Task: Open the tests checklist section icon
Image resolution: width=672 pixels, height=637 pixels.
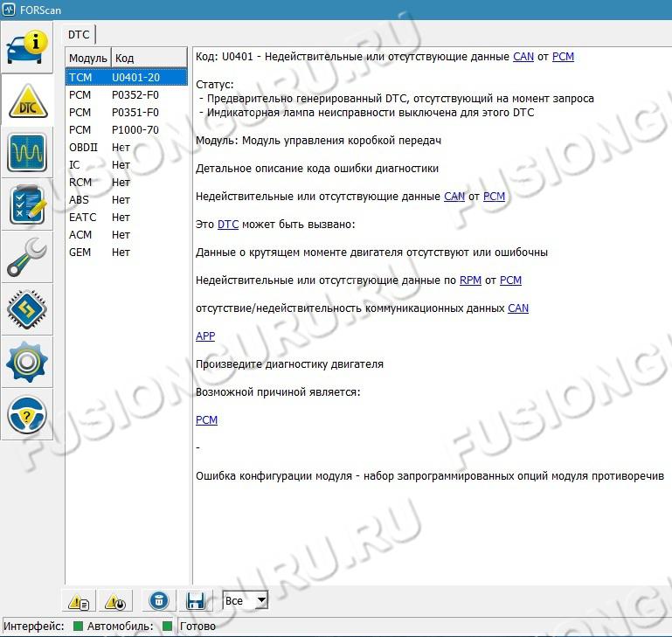Action: [x=27, y=204]
